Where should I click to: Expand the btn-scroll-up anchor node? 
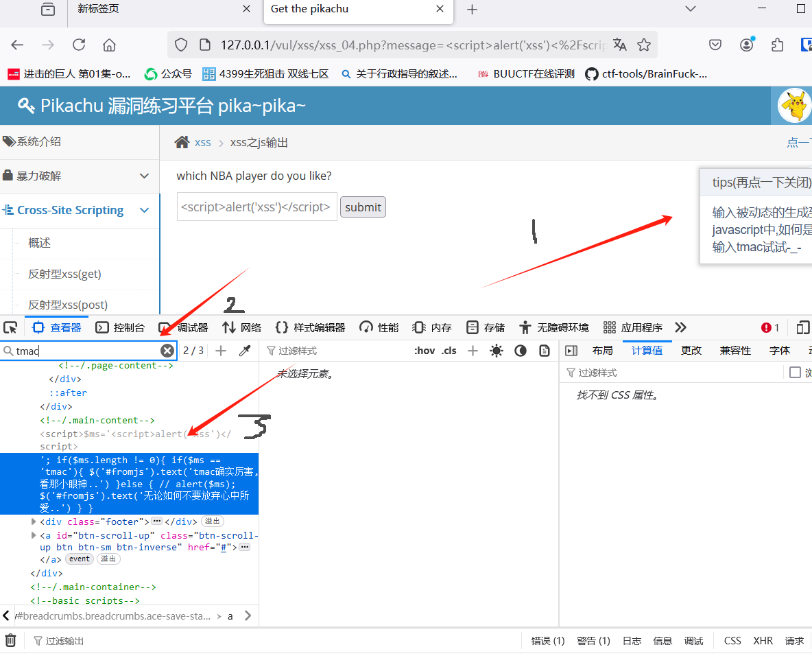click(34, 535)
